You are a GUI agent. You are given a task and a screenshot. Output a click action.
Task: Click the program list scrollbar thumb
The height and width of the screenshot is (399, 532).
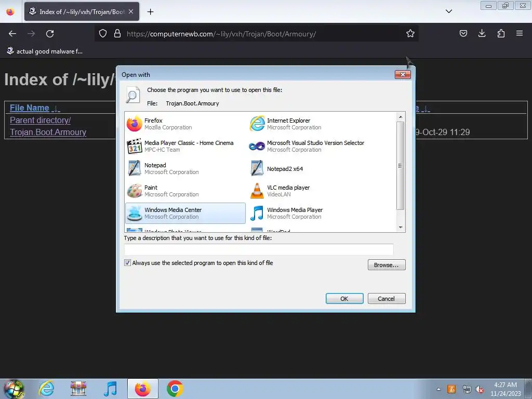tap(401, 166)
